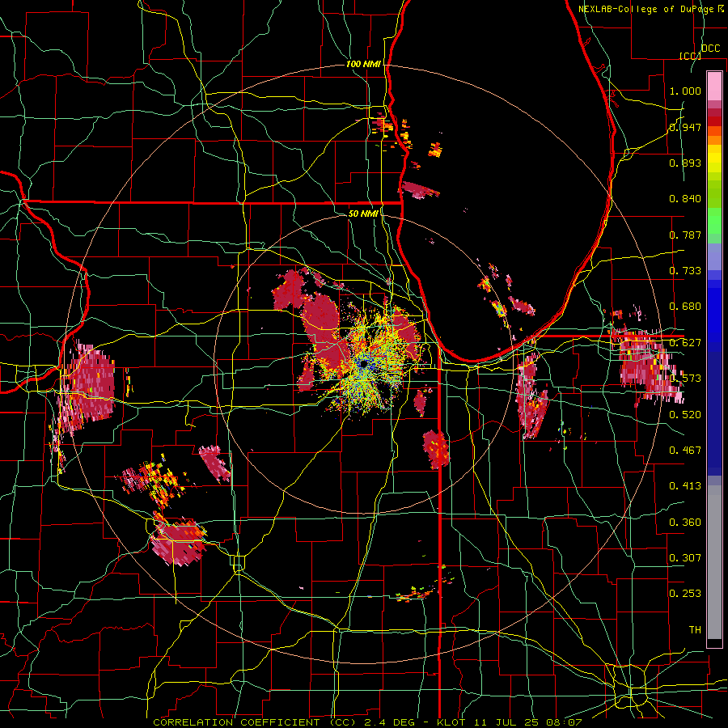Select the 0.253 scale value
The image size is (728, 728).
tap(685, 594)
